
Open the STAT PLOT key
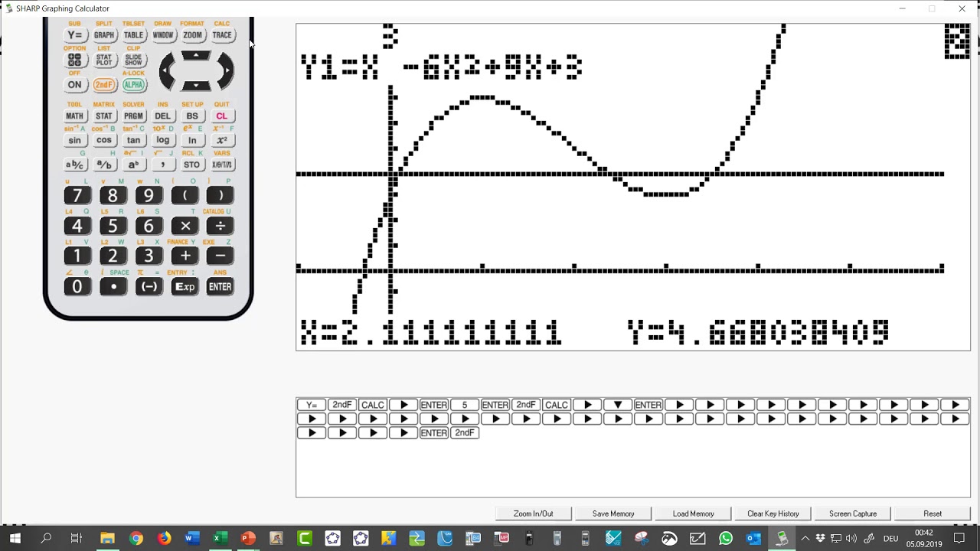(104, 60)
